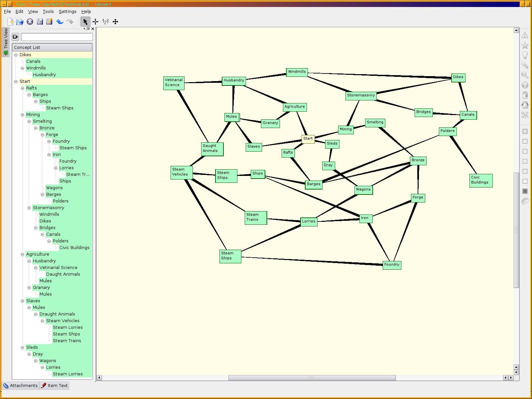The width and height of the screenshot is (532, 399).
Task: Click the Foundry node on the map
Action: pyautogui.click(x=392, y=265)
